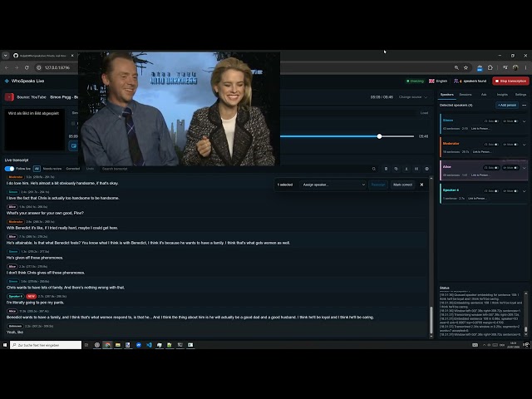532x399 pixels.
Task: Open File Explorer from the taskbar
Action: pos(118,345)
